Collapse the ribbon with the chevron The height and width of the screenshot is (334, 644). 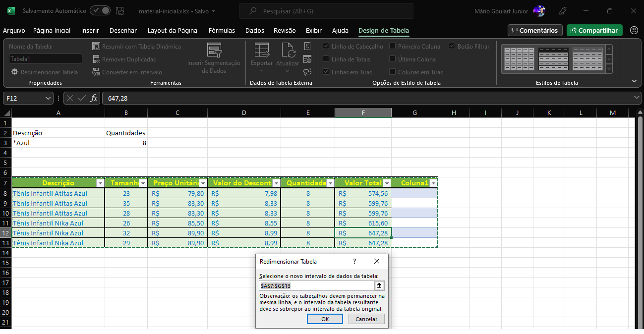[x=634, y=81]
